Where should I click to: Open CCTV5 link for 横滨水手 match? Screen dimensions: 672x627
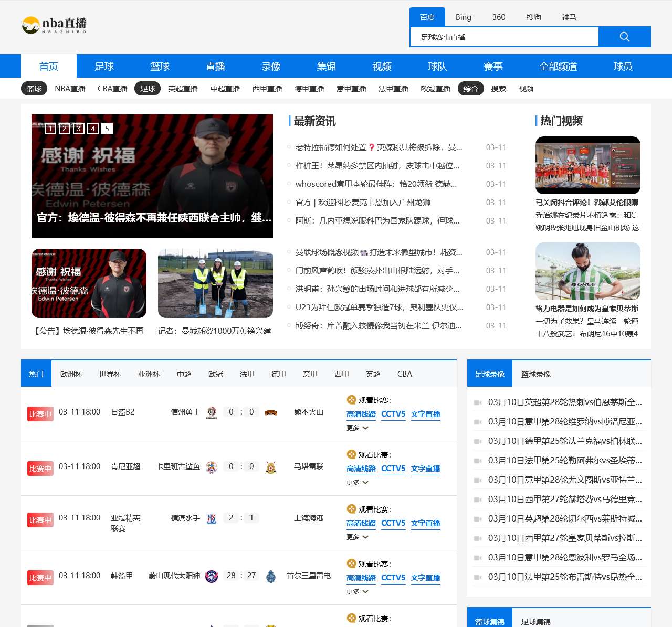[x=393, y=523]
